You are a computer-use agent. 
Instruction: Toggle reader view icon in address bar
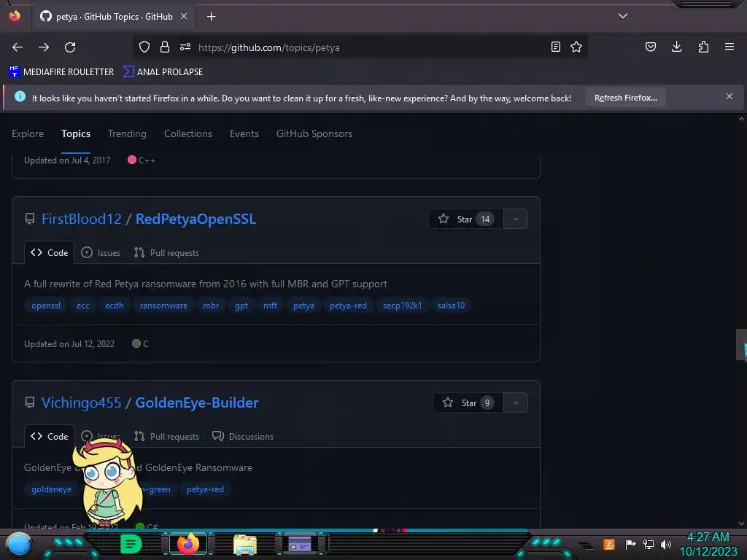[555, 47]
